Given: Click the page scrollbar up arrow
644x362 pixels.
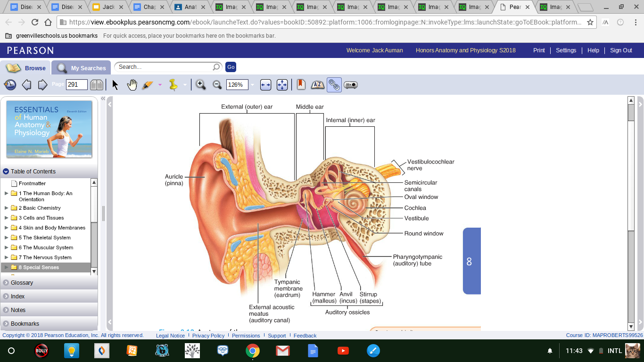Looking at the screenshot, I should click(x=631, y=100).
